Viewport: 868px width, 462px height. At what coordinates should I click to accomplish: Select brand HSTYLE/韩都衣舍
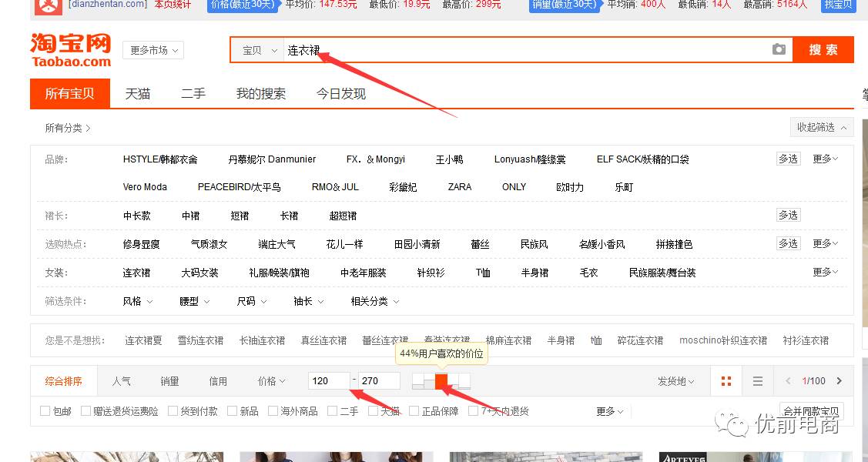[x=160, y=159]
